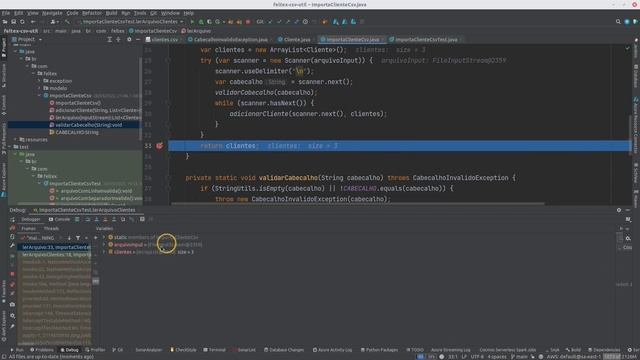
Task: Click the green Run icon
Action: (192, 22)
